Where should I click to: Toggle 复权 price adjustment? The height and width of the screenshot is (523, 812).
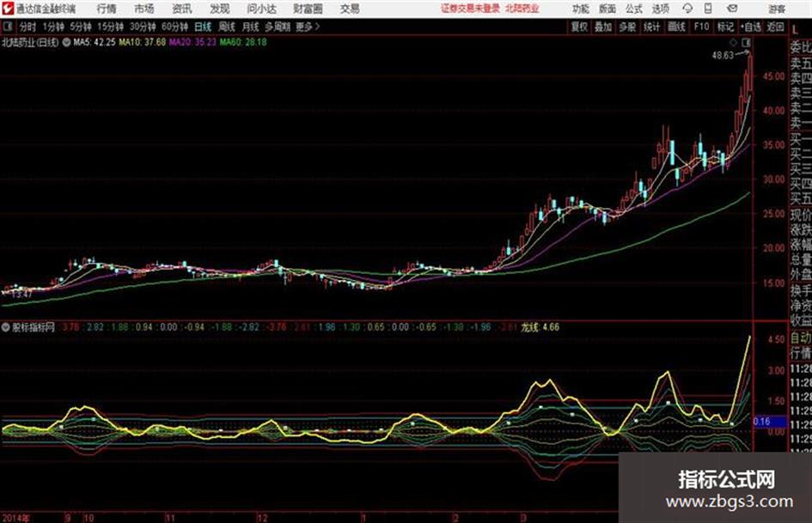579,27
